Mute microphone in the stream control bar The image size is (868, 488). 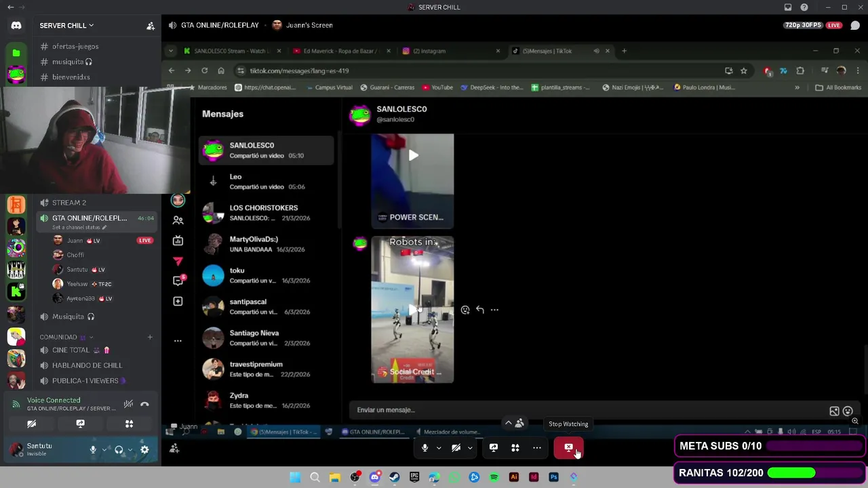tap(425, 447)
